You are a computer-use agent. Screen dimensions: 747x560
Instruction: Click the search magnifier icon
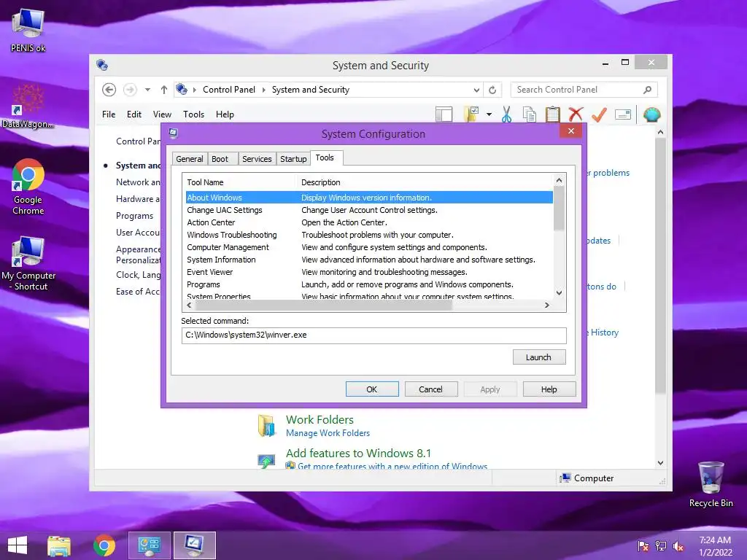point(647,90)
